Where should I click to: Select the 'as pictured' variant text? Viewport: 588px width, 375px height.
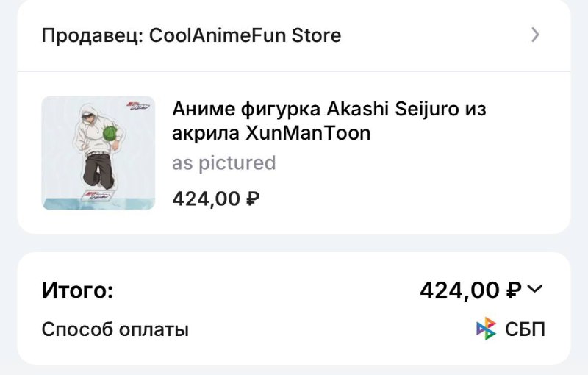tap(224, 163)
